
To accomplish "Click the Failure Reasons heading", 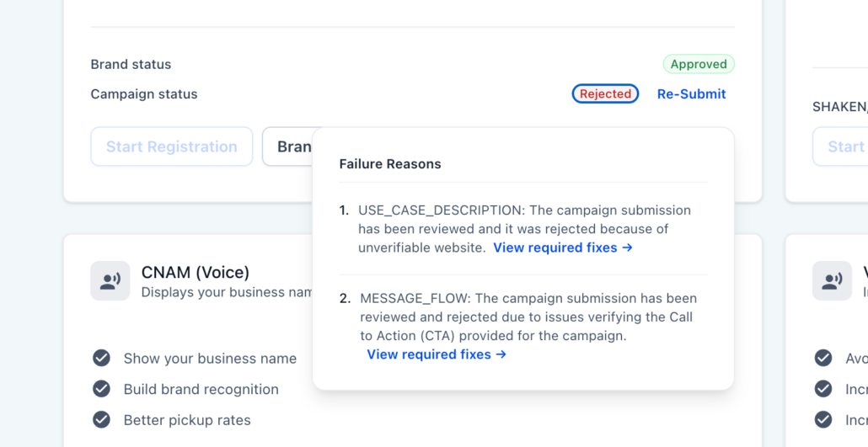I will tap(390, 164).
